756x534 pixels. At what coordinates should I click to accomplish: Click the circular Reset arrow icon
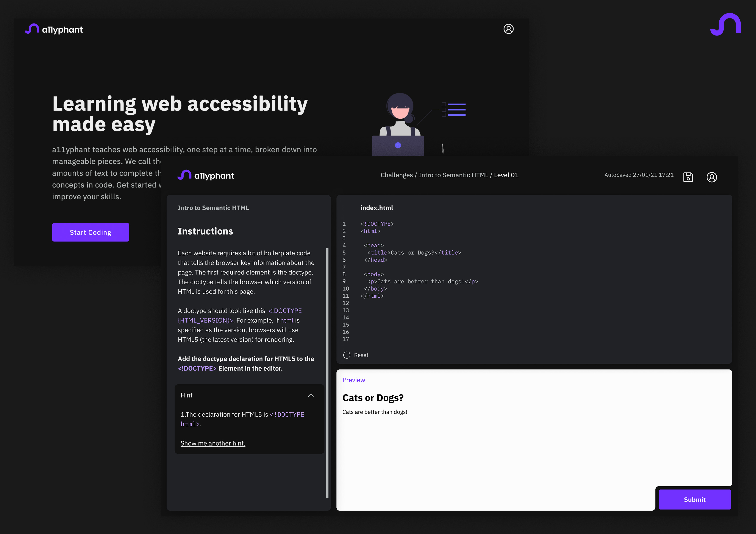[x=347, y=355]
